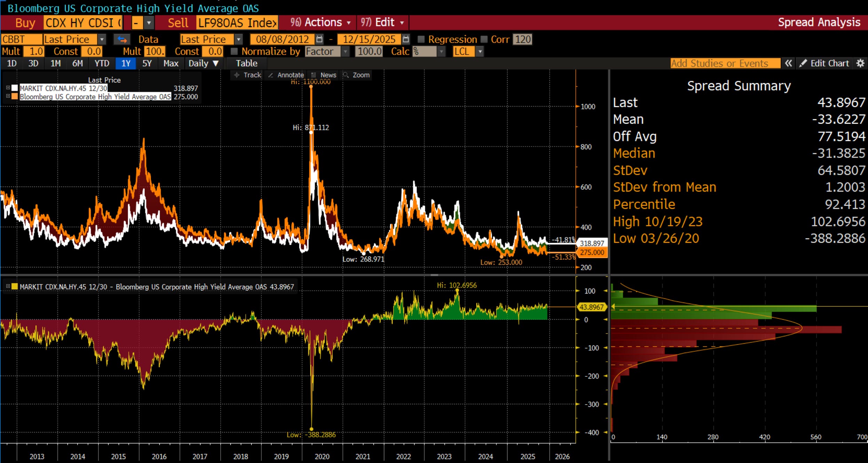
Task: Tick the Corr checkbox
Action: coord(484,39)
